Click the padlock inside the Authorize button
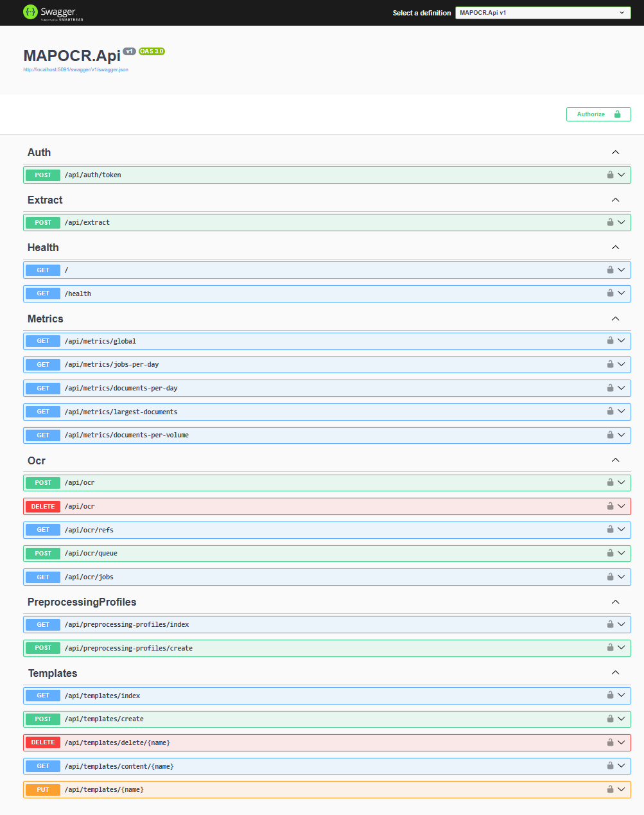This screenshot has height=815, width=644. [x=617, y=114]
